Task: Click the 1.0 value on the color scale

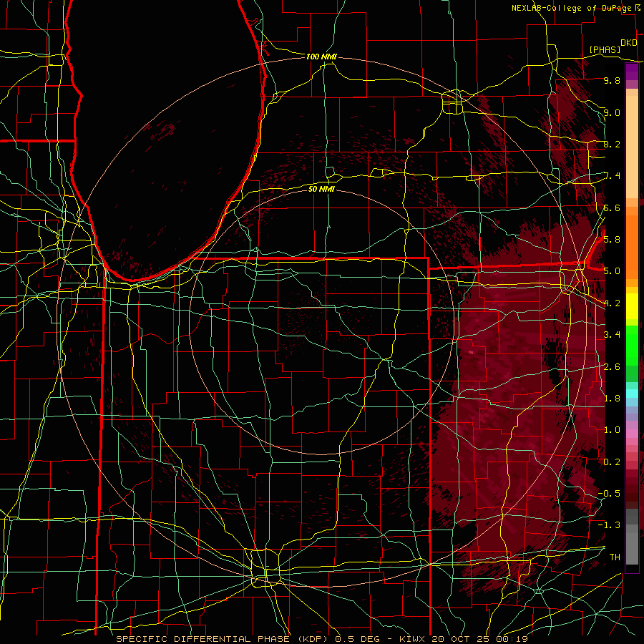Action: tap(612, 430)
